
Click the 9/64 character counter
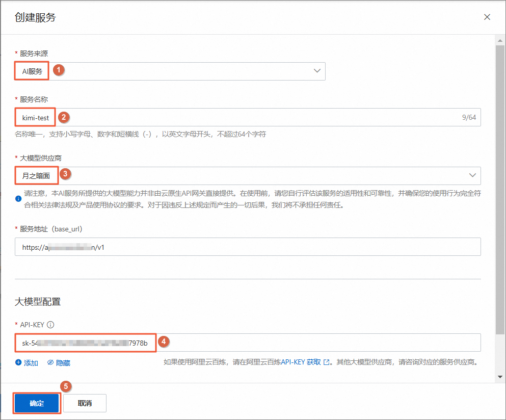(469, 117)
